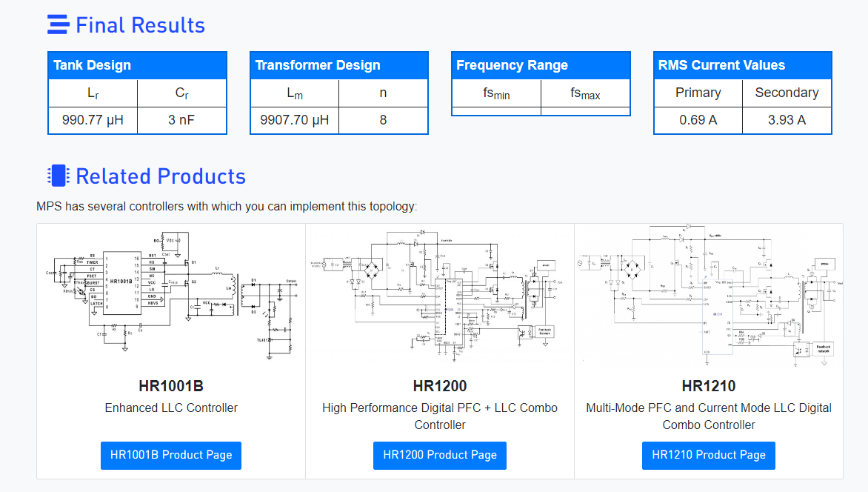Screen dimensions: 868x492
Task: Click the Cr column label
Action: tap(181, 93)
